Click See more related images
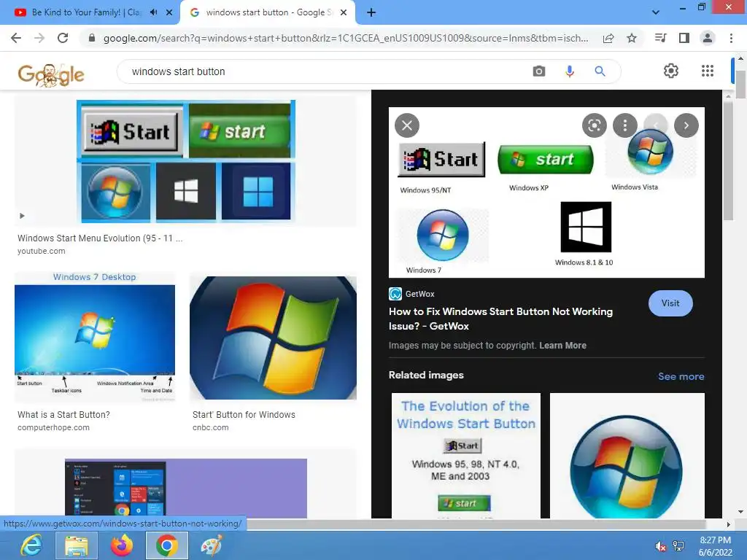 point(681,376)
